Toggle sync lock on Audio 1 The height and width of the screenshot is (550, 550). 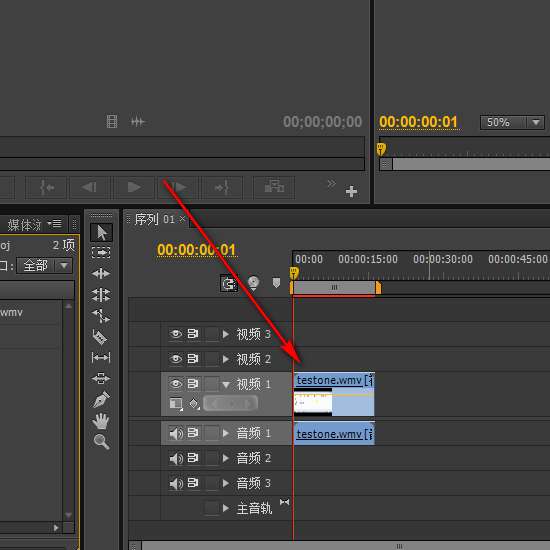point(193,433)
